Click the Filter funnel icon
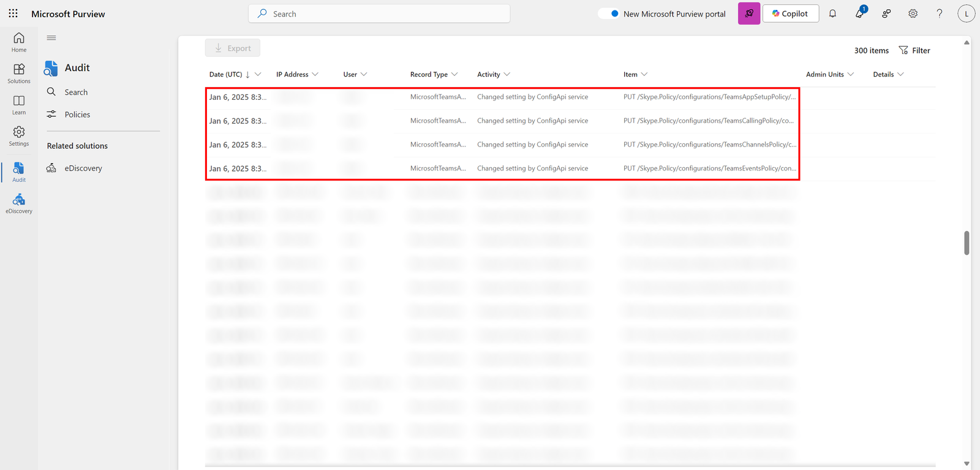The image size is (980, 470). [x=903, y=50]
